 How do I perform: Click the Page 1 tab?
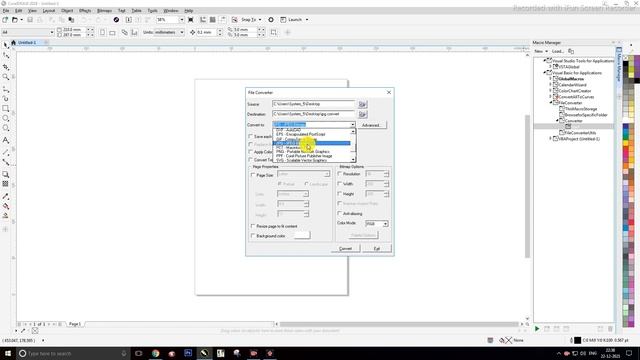click(75, 324)
